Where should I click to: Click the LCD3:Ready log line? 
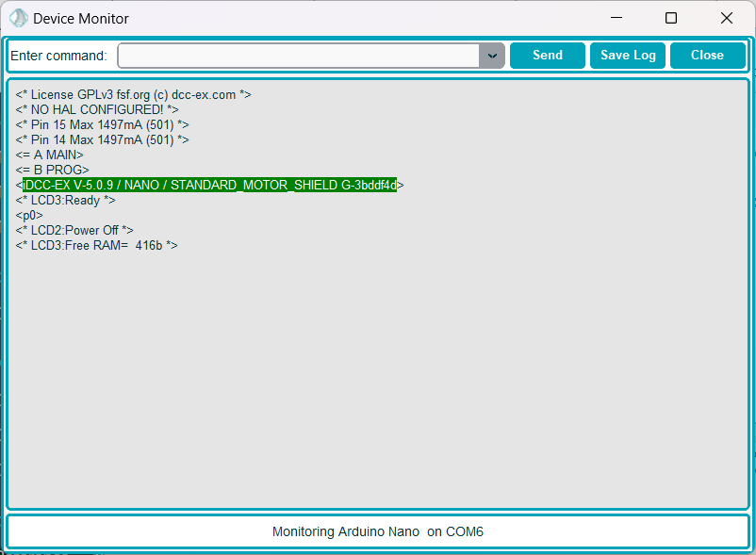point(65,201)
